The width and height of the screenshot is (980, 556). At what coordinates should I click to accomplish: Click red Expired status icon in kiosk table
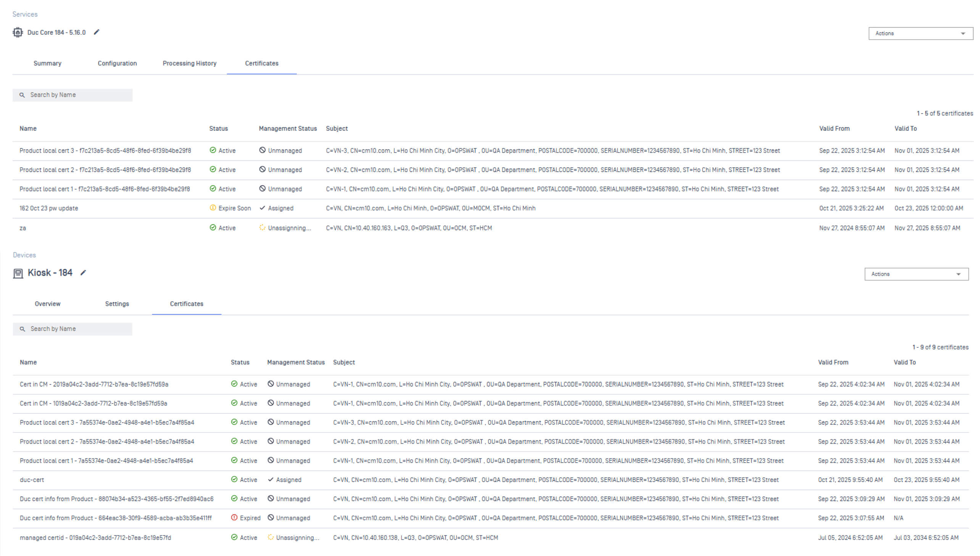pos(234,517)
